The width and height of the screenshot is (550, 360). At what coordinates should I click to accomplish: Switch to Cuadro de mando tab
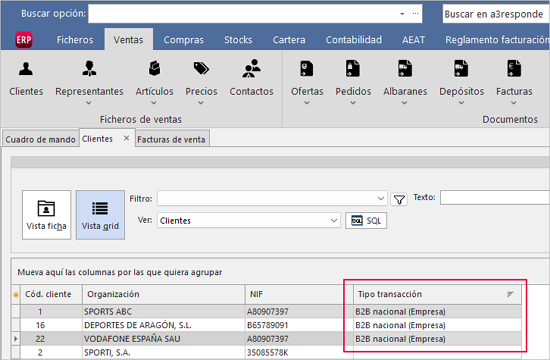[40, 139]
